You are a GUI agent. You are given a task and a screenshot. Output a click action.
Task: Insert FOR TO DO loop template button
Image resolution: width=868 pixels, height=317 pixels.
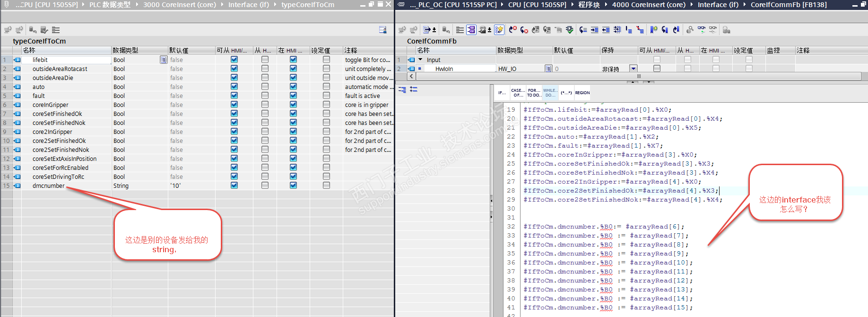pos(534,93)
